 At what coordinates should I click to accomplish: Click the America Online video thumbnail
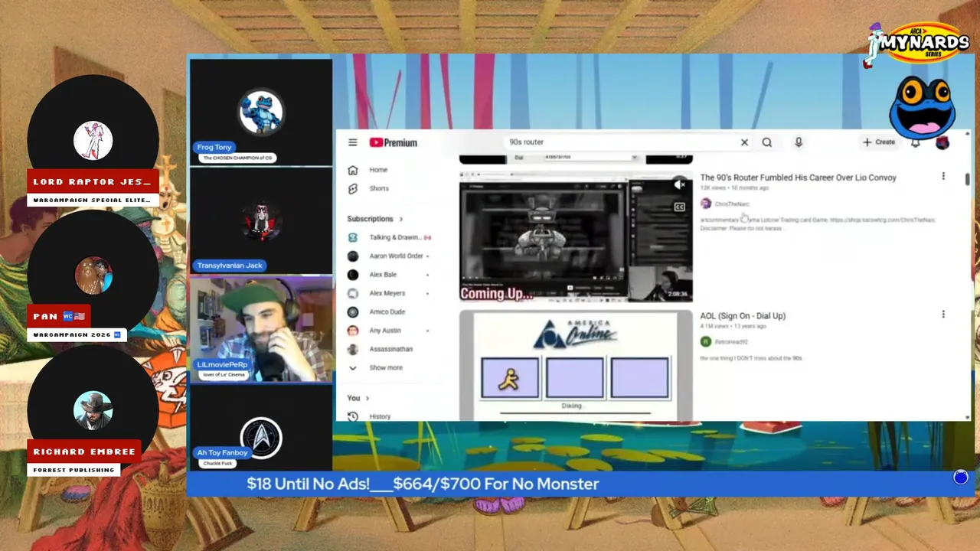576,366
